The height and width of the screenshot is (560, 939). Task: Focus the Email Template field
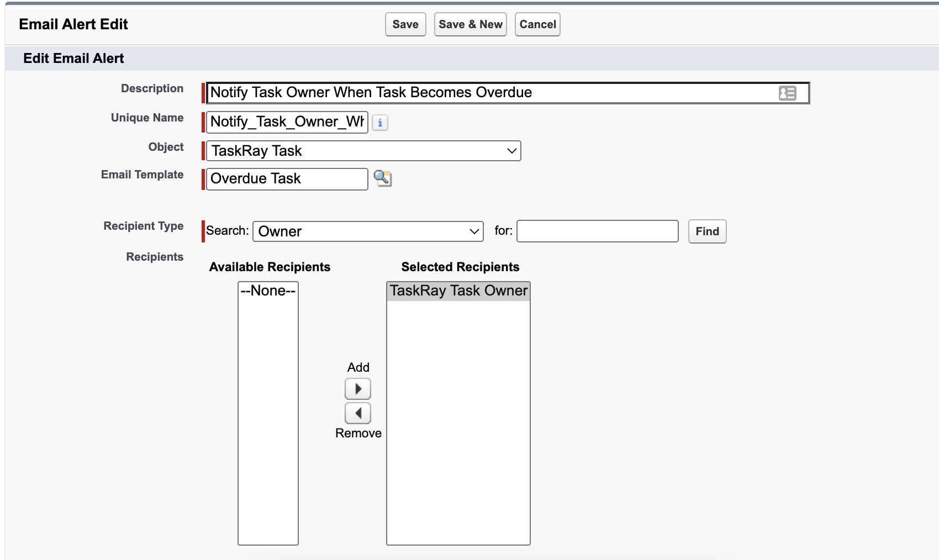[x=287, y=179]
